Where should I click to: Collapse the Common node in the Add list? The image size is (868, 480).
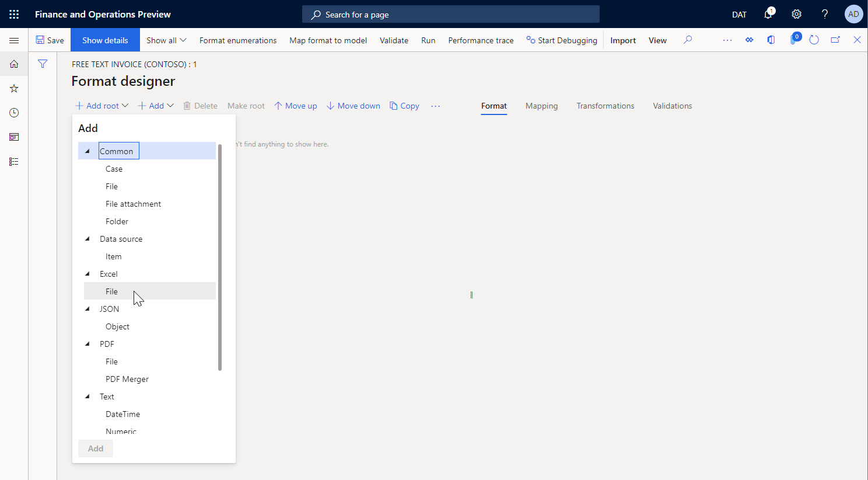click(87, 150)
